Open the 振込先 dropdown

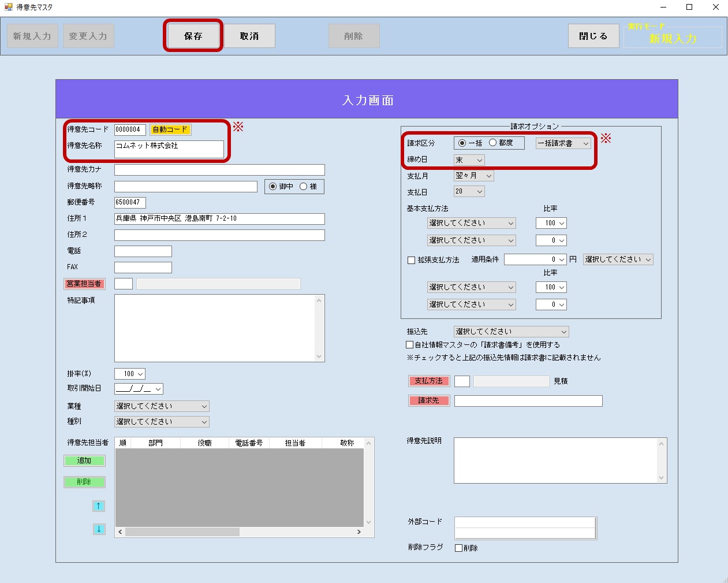[512, 332]
